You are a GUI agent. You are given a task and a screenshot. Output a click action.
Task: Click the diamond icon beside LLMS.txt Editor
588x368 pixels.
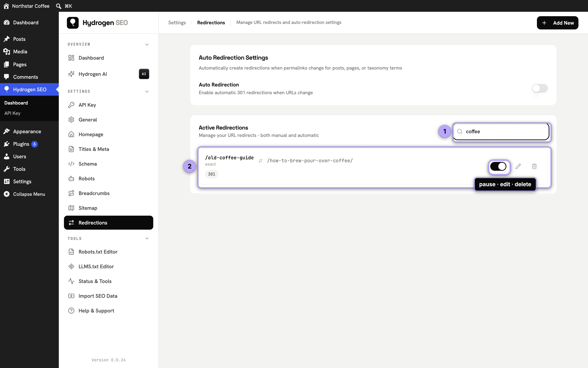pos(71,266)
